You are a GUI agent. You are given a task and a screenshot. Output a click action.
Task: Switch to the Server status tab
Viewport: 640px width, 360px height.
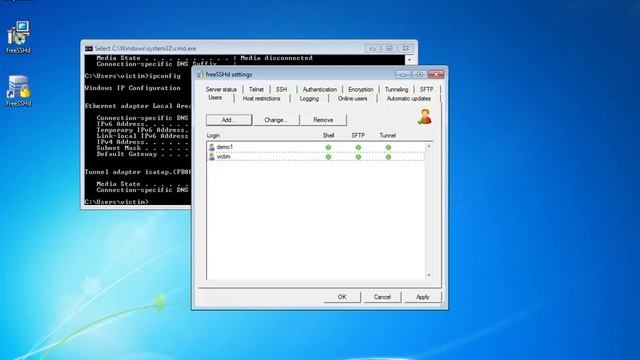pos(221,89)
